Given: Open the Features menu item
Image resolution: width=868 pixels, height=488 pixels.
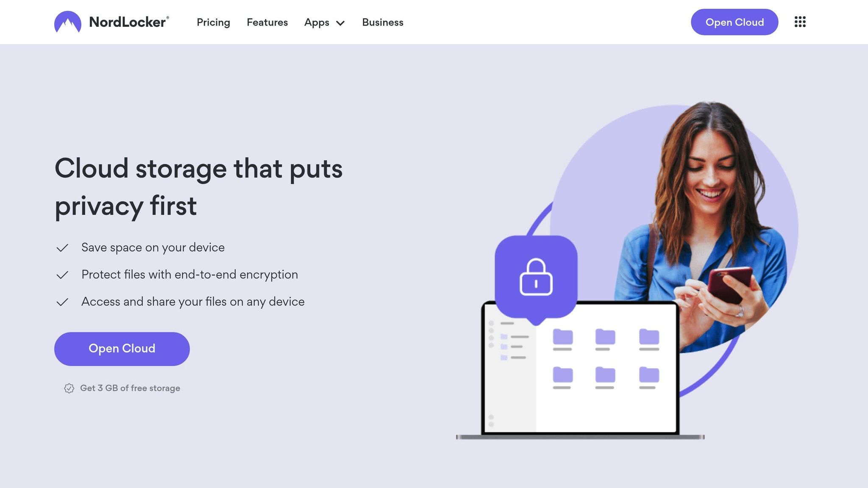Looking at the screenshot, I should 267,22.
